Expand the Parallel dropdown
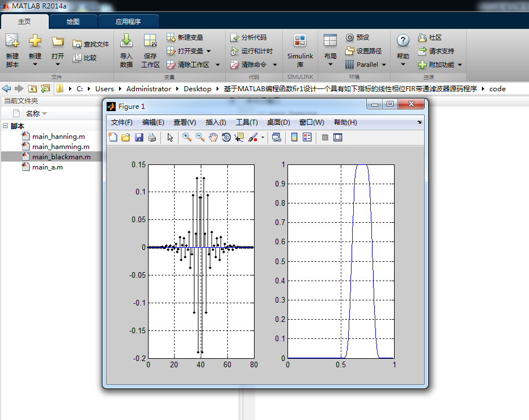The width and height of the screenshot is (529, 420). pyautogui.click(x=384, y=65)
